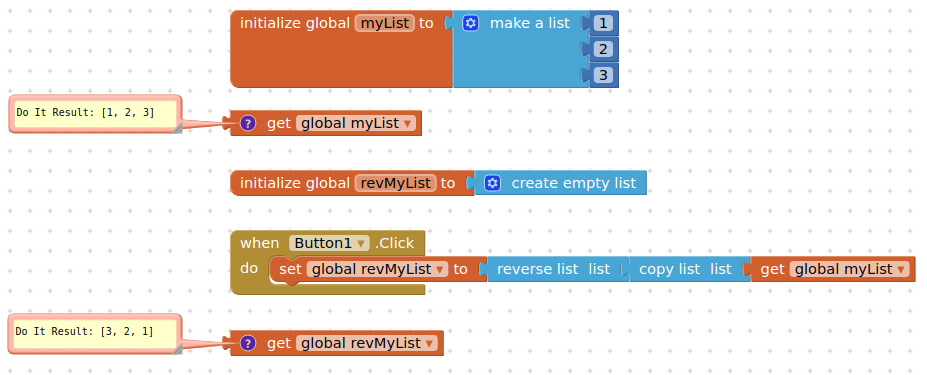Screen dimensions: 927x375
Task: Select number block with value 1
Action: [603, 24]
